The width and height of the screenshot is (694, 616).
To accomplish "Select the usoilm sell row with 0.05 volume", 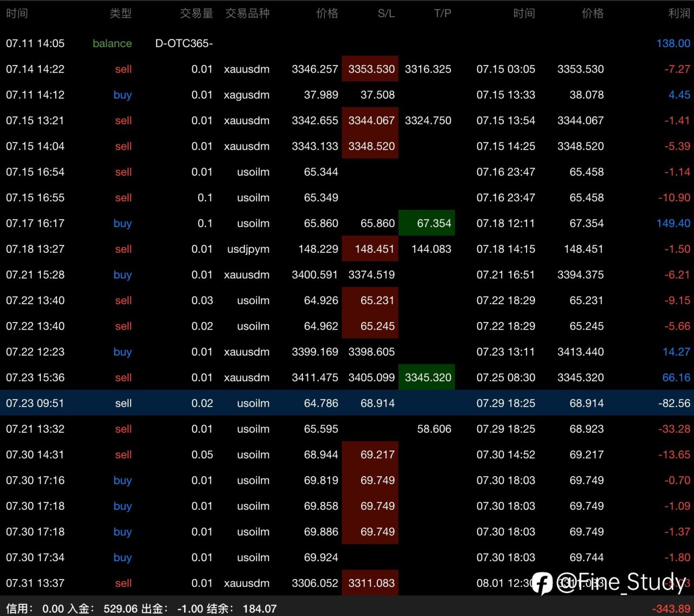I will (347, 454).
